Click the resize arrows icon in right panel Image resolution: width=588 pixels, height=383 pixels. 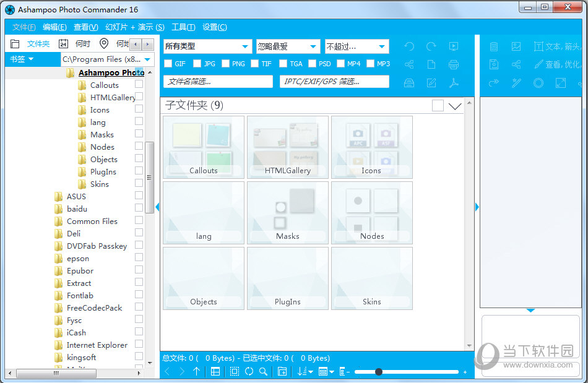[x=561, y=83]
